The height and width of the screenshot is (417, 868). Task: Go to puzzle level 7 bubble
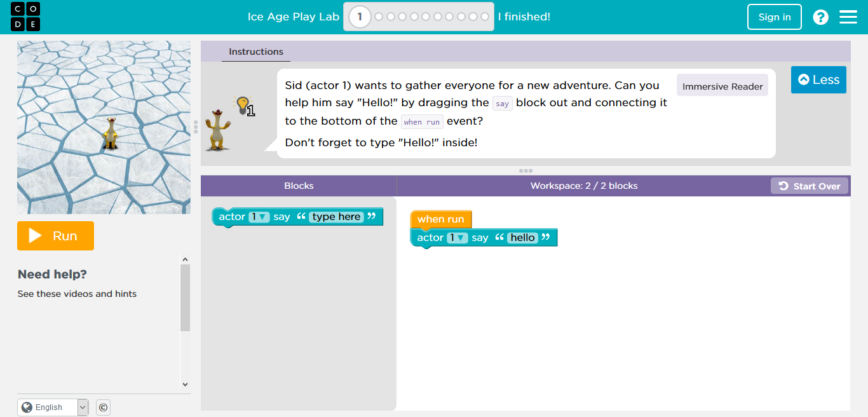tap(438, 17)
